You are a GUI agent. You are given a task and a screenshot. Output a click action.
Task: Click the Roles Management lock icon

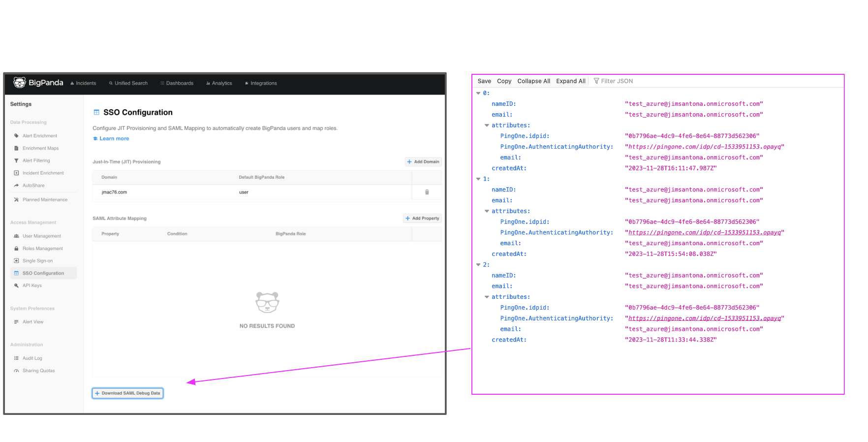pyautogui.click(x=16, y=249)
